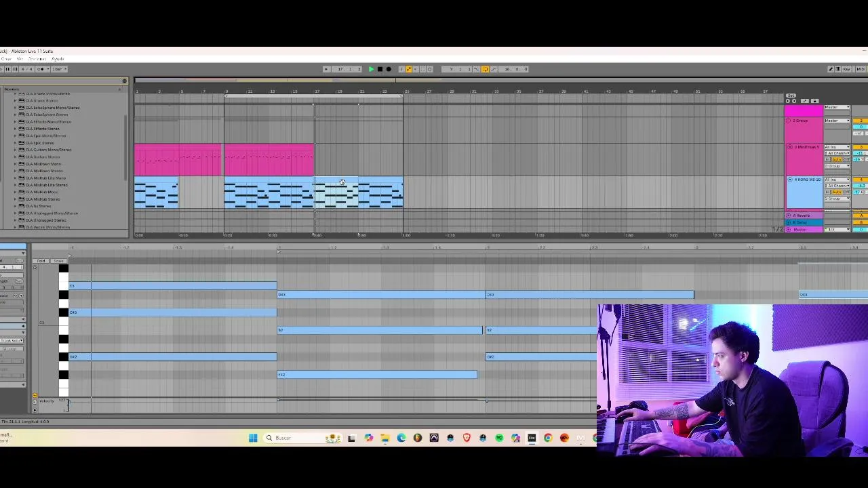Toggle track 4 activator button

pyautogui.click(x=861, y=180)
